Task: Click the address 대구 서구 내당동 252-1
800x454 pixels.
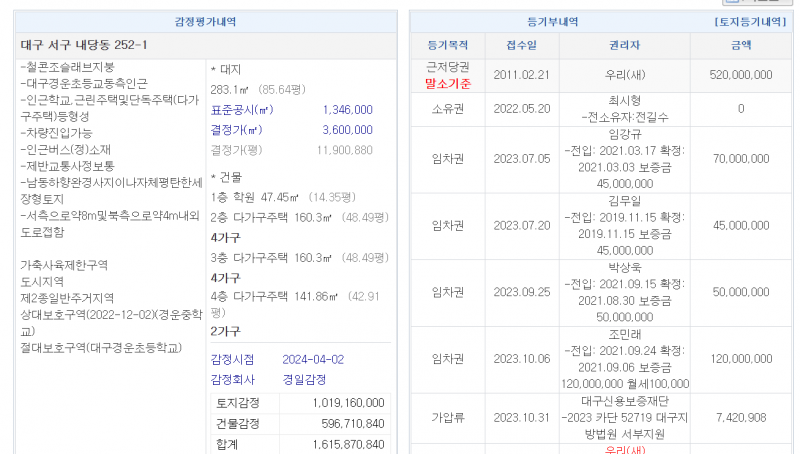Action: 84,46
